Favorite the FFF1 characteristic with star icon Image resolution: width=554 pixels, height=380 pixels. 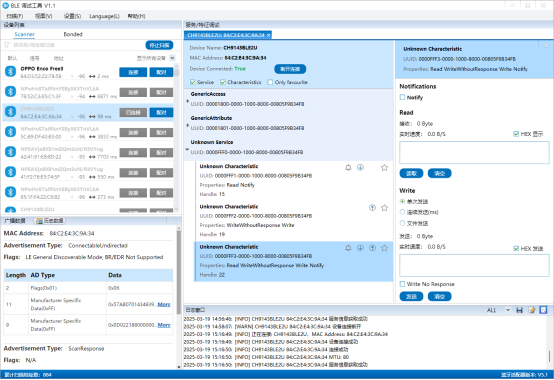[x=384, y=168]
